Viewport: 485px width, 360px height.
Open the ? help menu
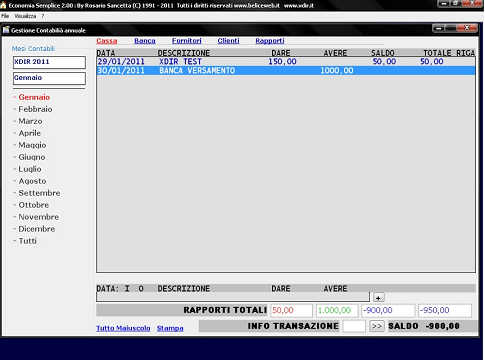[43, 16]
